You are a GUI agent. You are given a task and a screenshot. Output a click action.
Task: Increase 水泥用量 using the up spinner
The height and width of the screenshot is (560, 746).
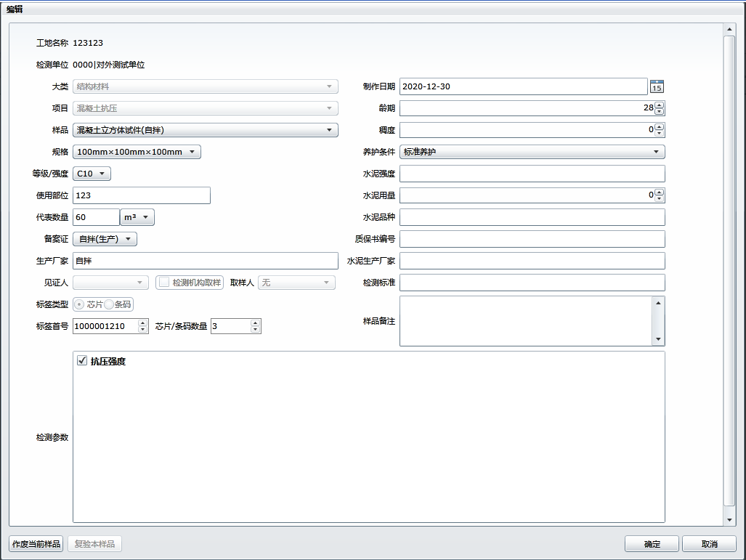point(659,192)
